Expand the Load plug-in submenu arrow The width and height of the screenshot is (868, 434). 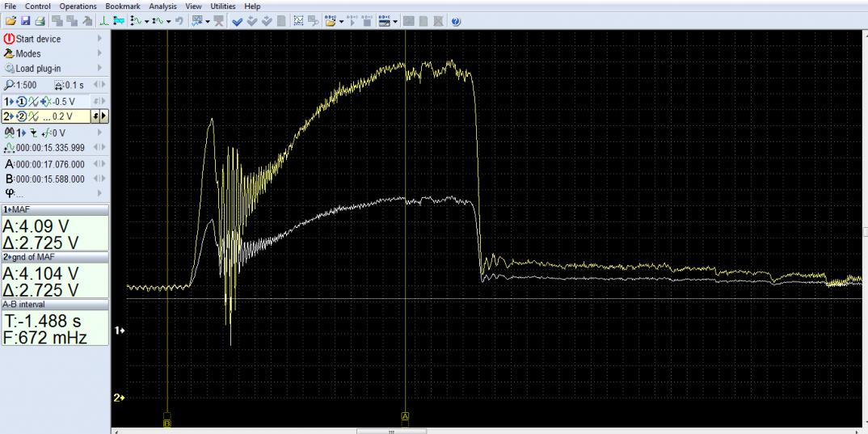tap(100, 69)
